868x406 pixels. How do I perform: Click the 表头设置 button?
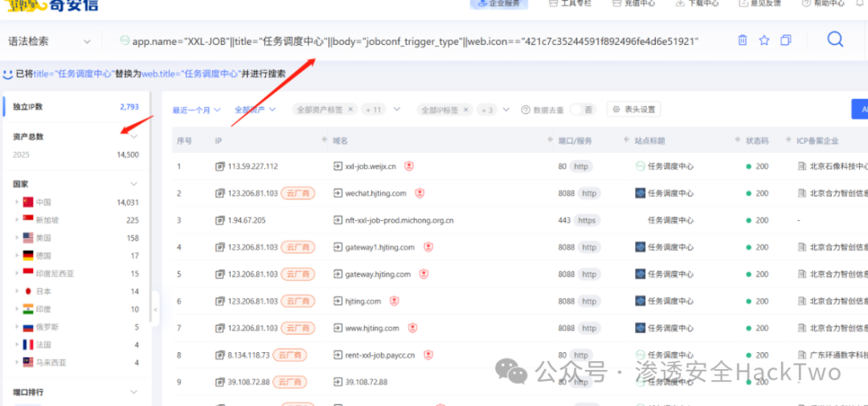click(x=634, y=109)
